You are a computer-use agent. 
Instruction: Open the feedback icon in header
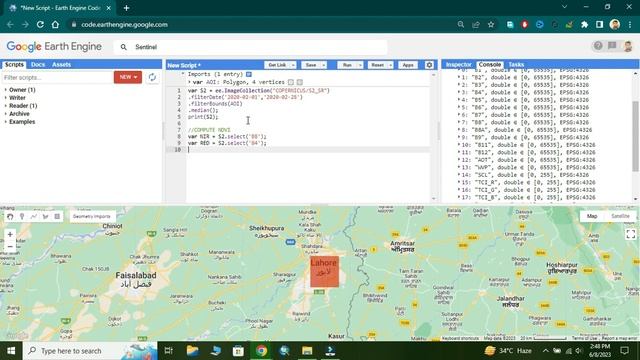pyautogui.click(x=612, y=46)
